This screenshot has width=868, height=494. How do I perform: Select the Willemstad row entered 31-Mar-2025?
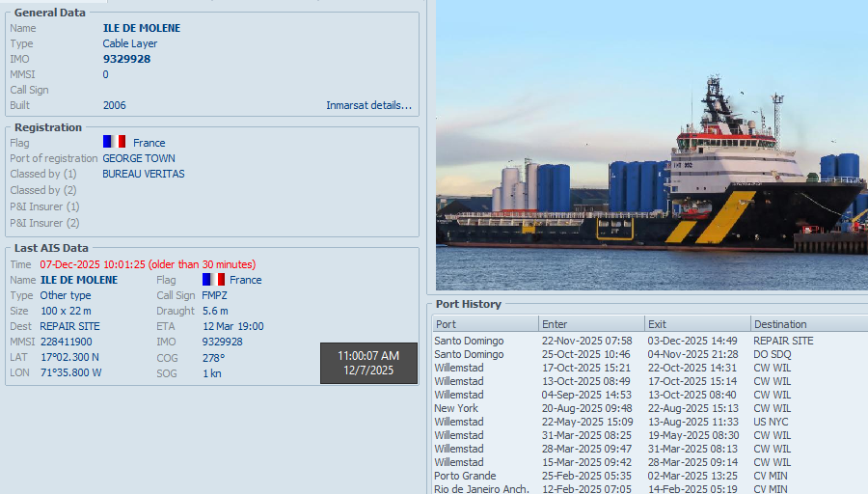coord(650,435)
